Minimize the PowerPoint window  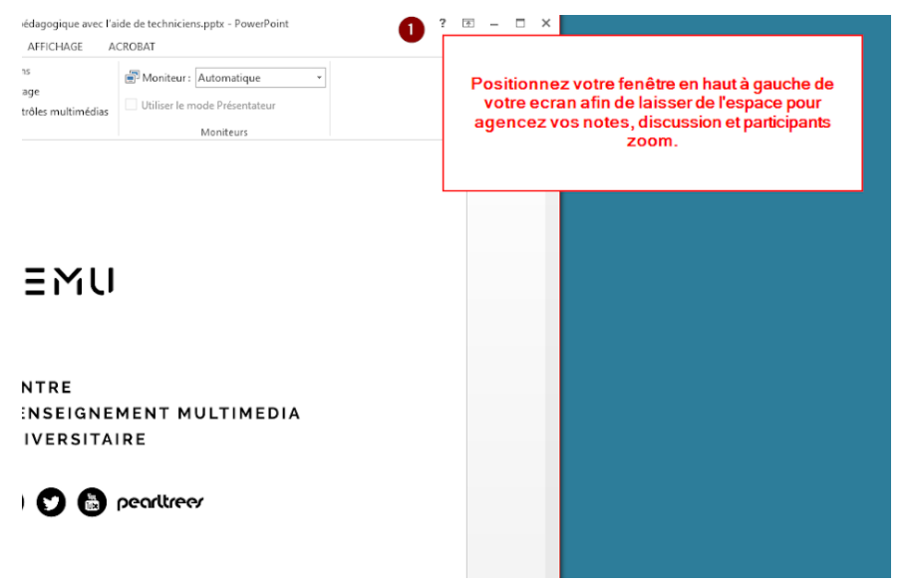[x=494, y=23]
